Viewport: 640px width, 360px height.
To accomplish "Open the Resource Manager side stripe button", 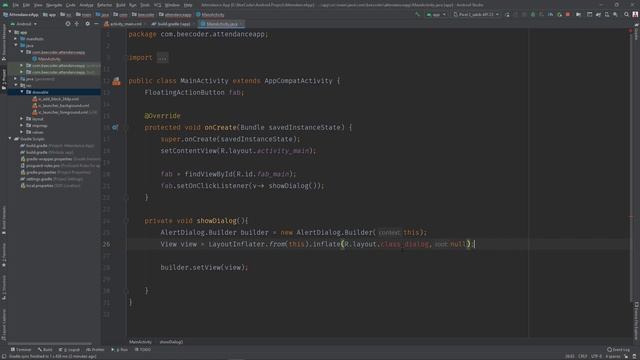I will 4,43.
